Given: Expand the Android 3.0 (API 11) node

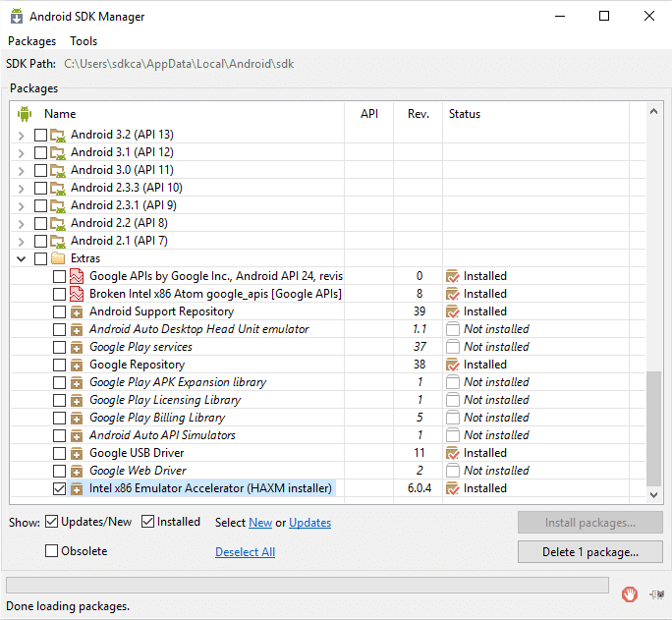Looking at the screenshot, I should [x=21, y=171].
